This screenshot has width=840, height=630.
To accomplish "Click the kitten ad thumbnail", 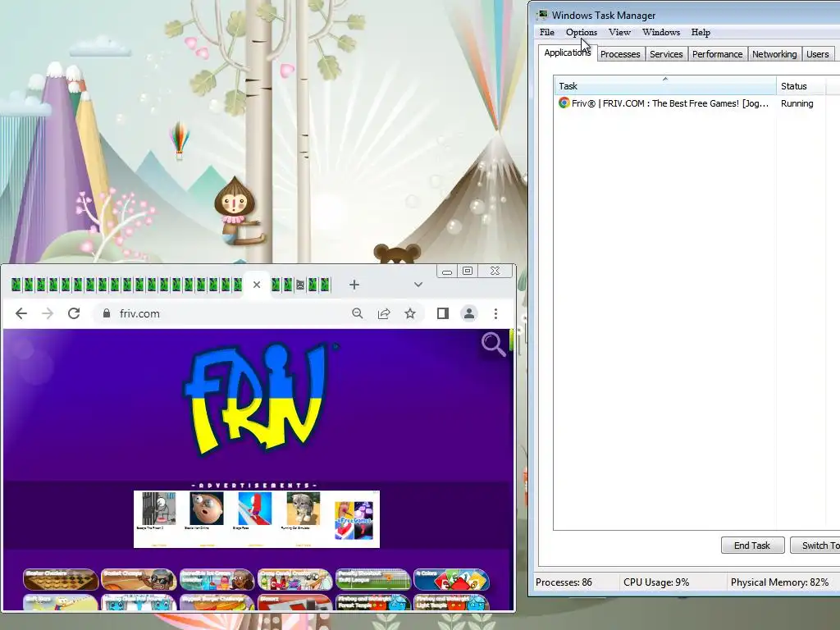I will (304, 509).
